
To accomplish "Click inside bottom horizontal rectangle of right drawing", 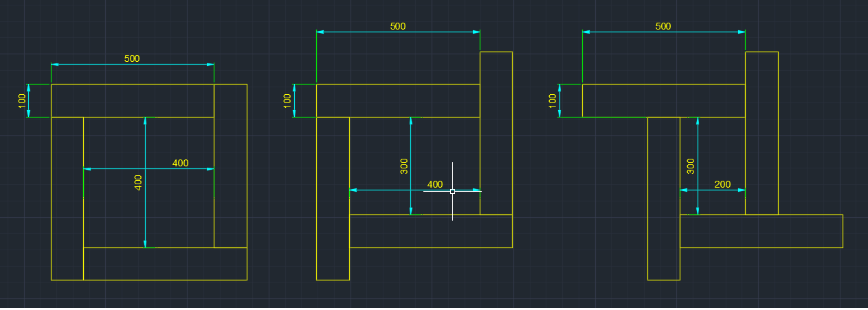I will coord(761,231).
